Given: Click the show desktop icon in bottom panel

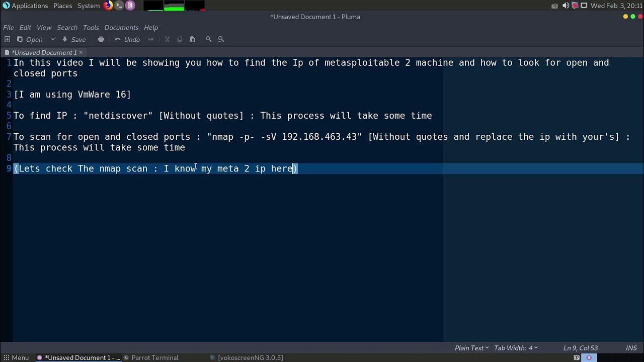Looking at the screenshot, I should 577,357.
